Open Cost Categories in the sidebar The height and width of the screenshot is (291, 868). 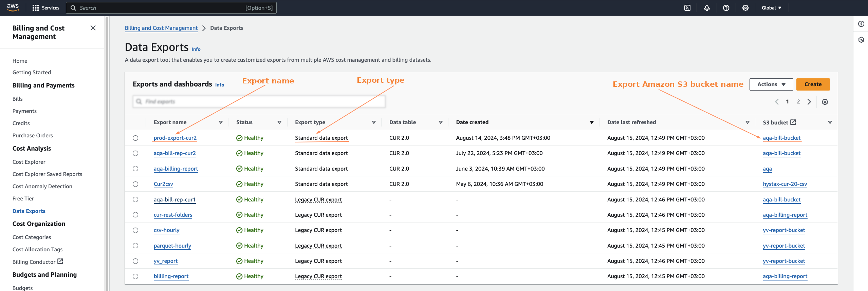tap(32, 237)
